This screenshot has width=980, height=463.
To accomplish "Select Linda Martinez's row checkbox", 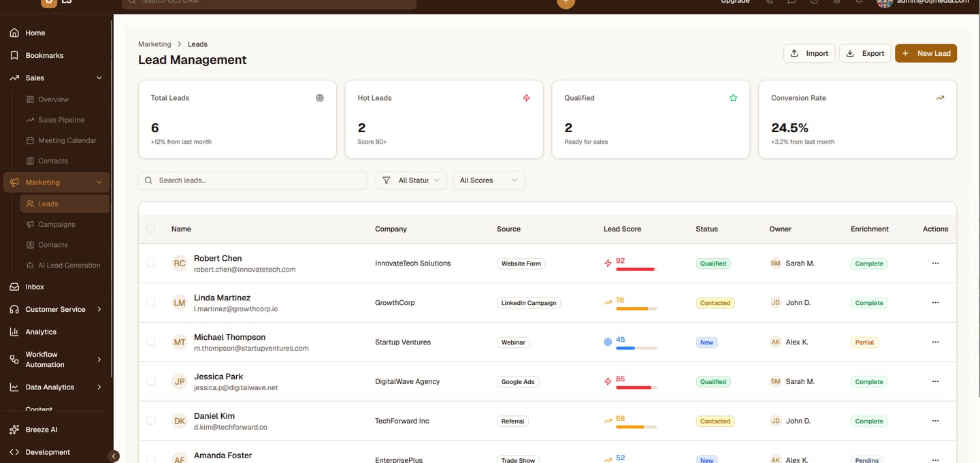I will point(151,302).
